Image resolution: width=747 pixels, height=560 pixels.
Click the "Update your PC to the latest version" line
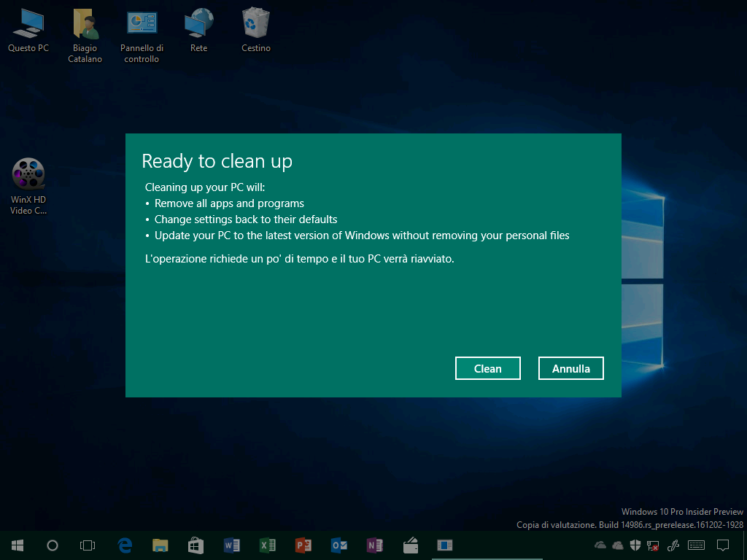click(x=362, y=236)
